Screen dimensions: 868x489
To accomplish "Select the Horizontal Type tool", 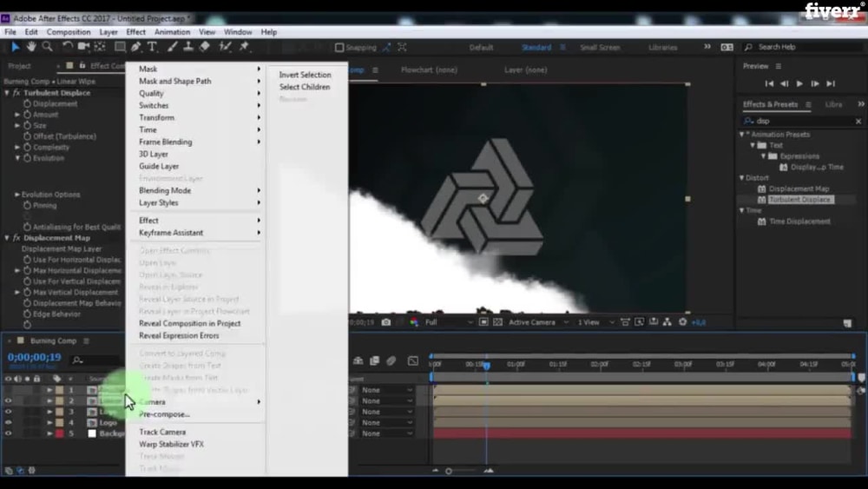I will coord(152,47).
